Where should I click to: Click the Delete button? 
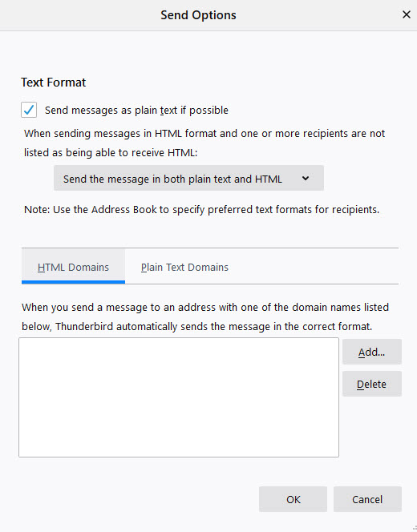(x=372, y=384)
